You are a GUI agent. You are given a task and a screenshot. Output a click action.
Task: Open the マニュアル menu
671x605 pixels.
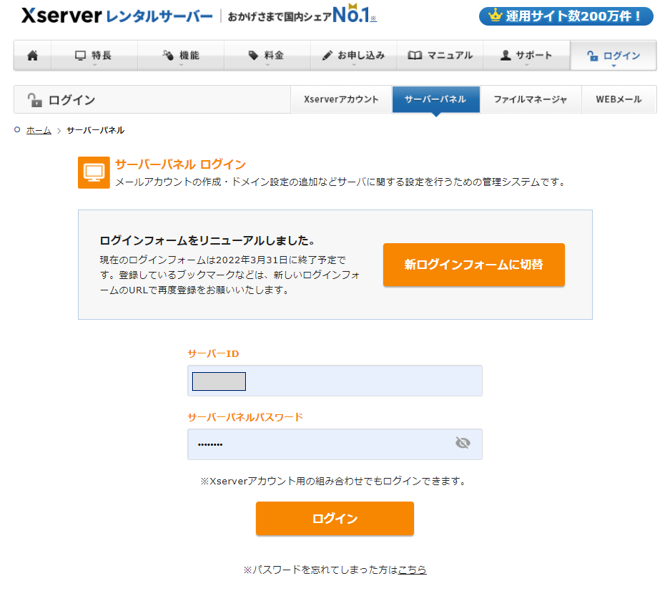click(440, 56)
